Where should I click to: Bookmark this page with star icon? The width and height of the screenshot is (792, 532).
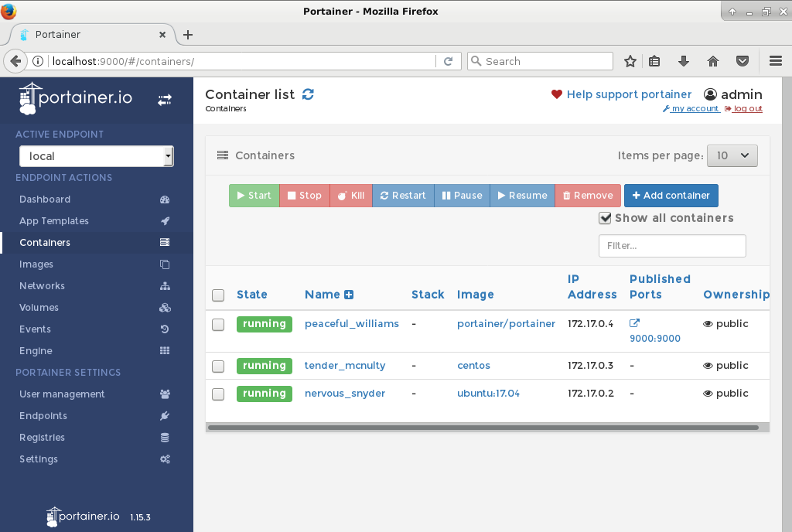click(x=630, y=61)
